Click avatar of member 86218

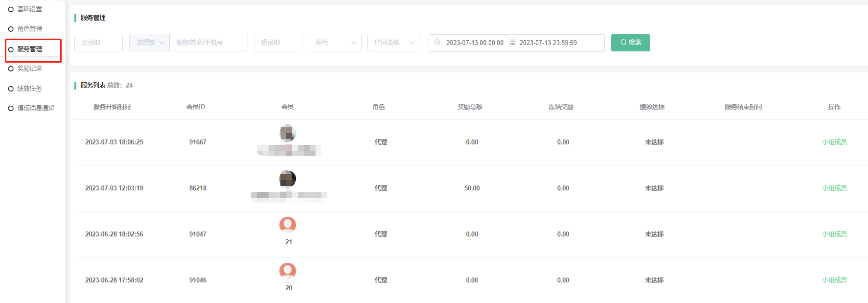pos(288,179)
